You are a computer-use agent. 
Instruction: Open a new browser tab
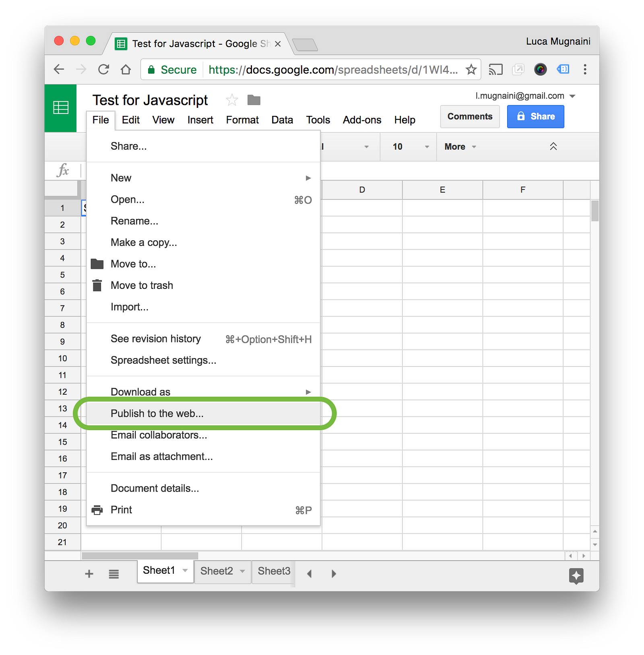(305, 45)
